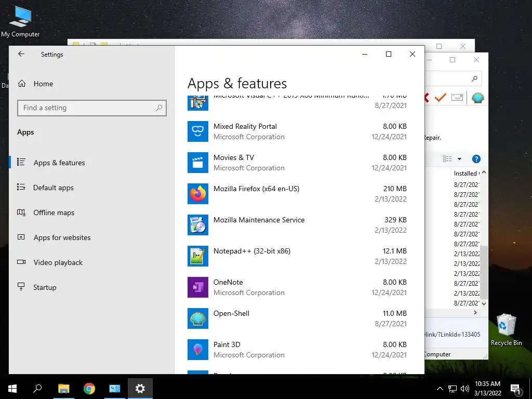Click horizontal scroll right arrow in Programs window

475,312
